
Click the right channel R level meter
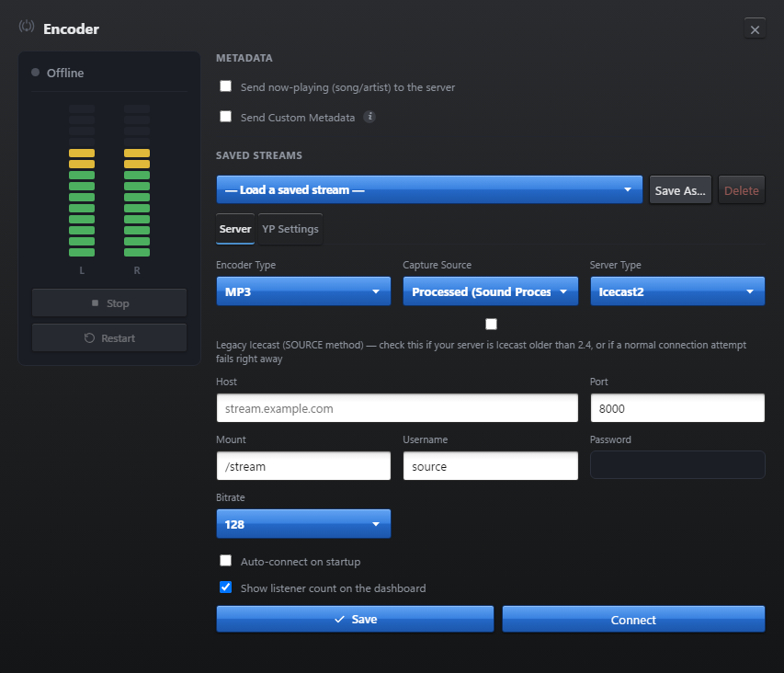[137, 181]
